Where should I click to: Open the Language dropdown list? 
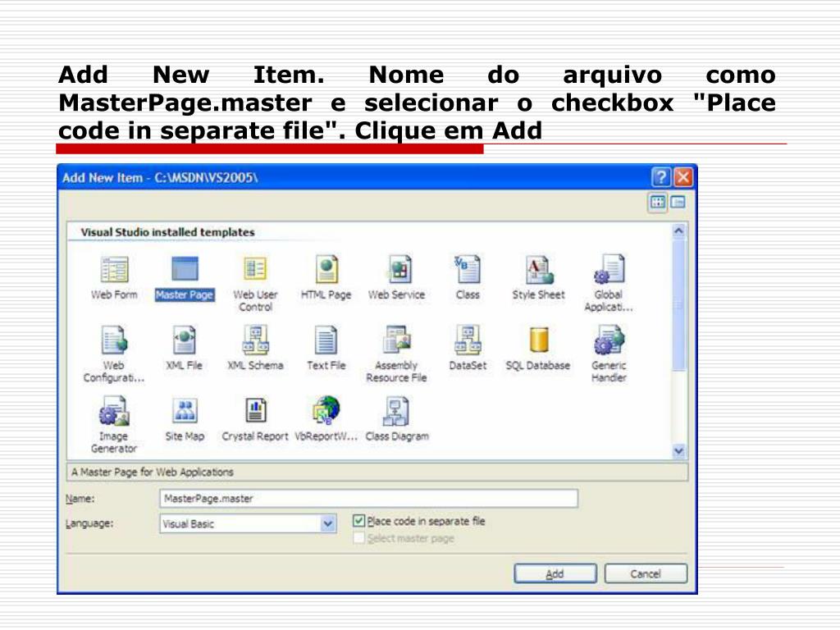tap(328, 523)
